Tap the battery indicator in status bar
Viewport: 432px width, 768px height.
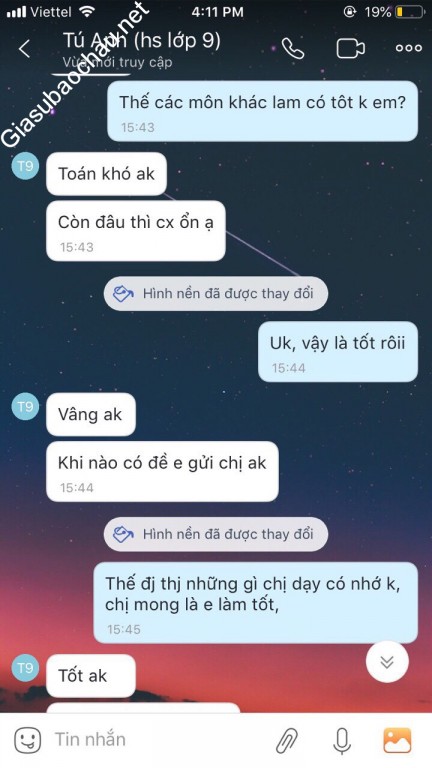[x=409, y=12]
